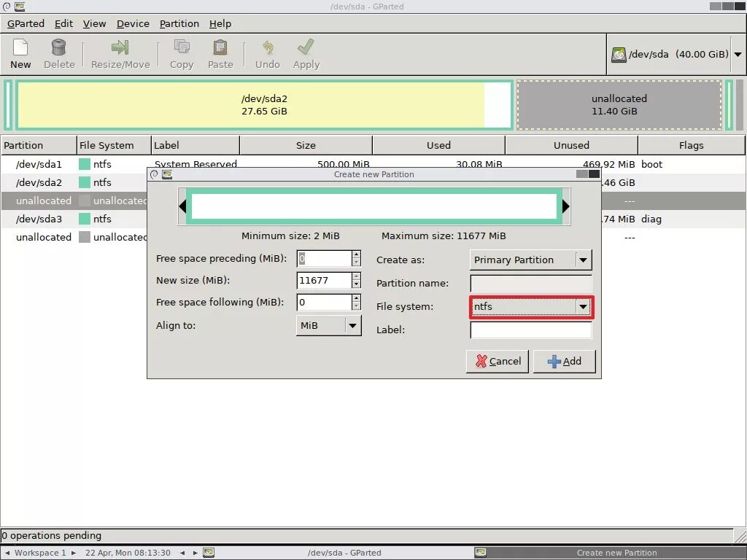Click the Label text field
Screen dimensions: 747x560
pyautogui.click(x=531, y=330)
